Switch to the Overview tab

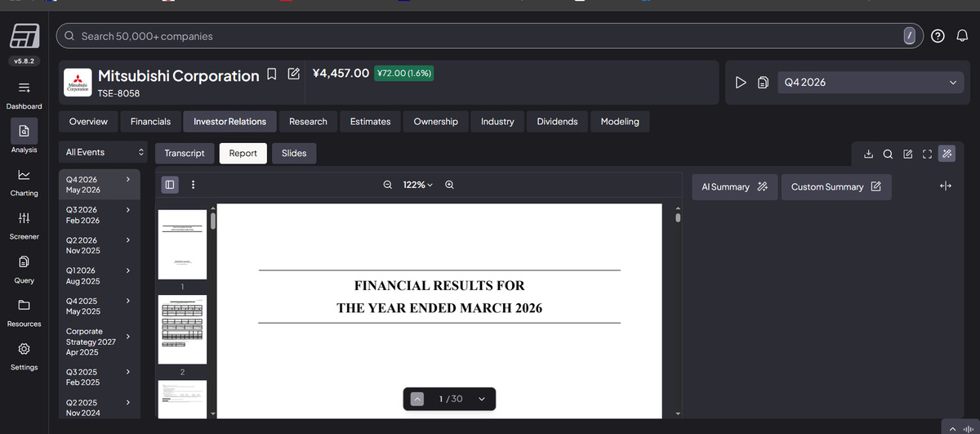coord(88,121)
